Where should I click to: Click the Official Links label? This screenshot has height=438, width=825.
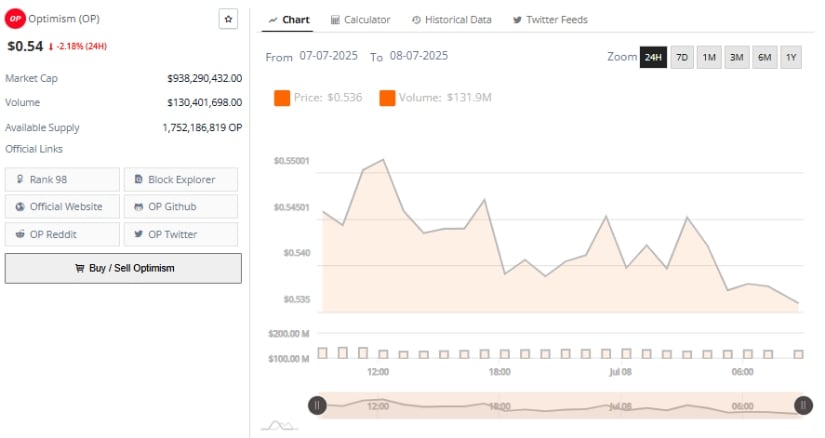pyautogui.click(x=34, y=149)
